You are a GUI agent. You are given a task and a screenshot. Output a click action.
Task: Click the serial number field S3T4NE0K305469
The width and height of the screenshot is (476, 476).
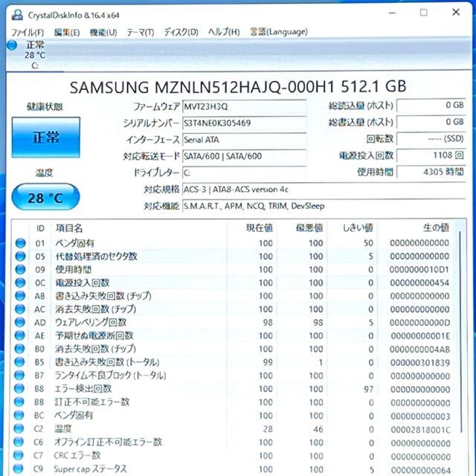pos(245,123)
